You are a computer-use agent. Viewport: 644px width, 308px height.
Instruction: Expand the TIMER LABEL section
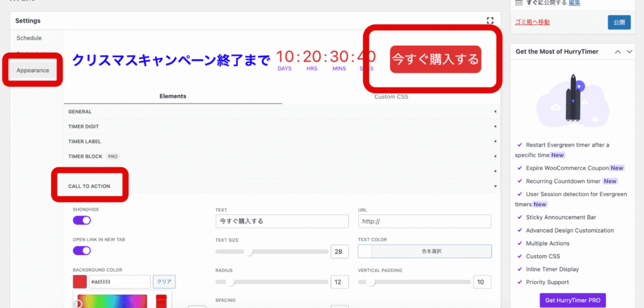[x=282, y=141]
